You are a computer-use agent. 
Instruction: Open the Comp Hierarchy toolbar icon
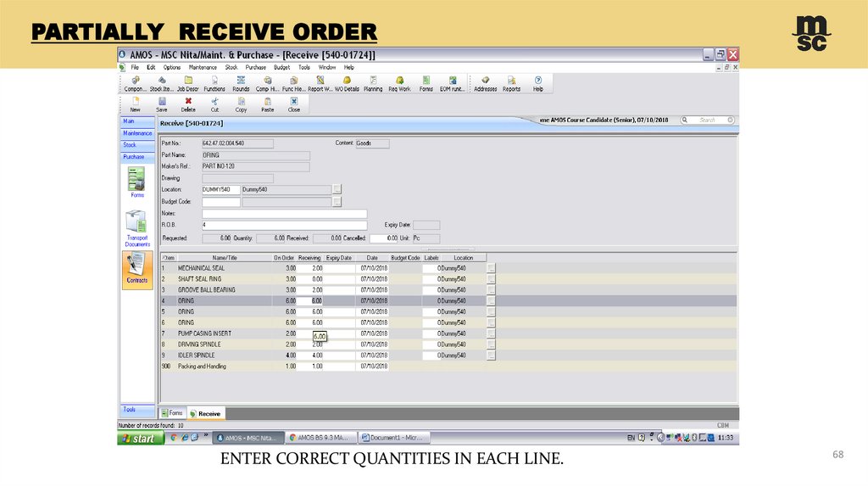click(267, 84)
